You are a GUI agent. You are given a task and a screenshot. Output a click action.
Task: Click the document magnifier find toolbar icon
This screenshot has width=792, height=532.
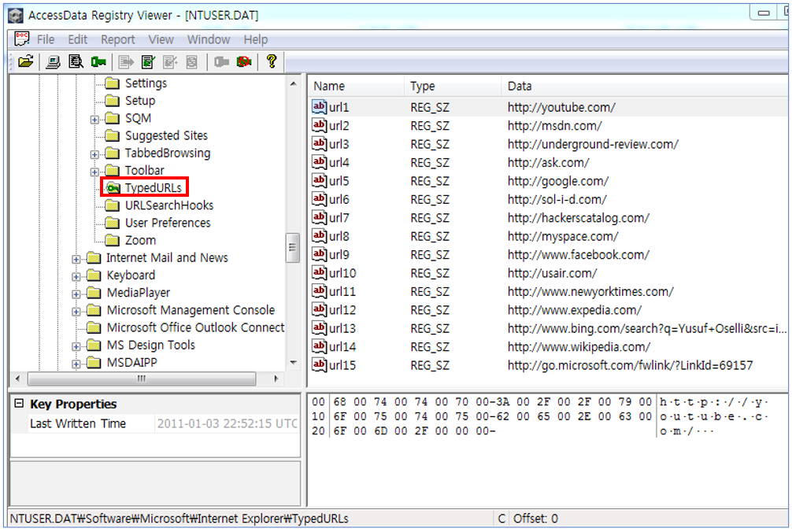point(76,61)
